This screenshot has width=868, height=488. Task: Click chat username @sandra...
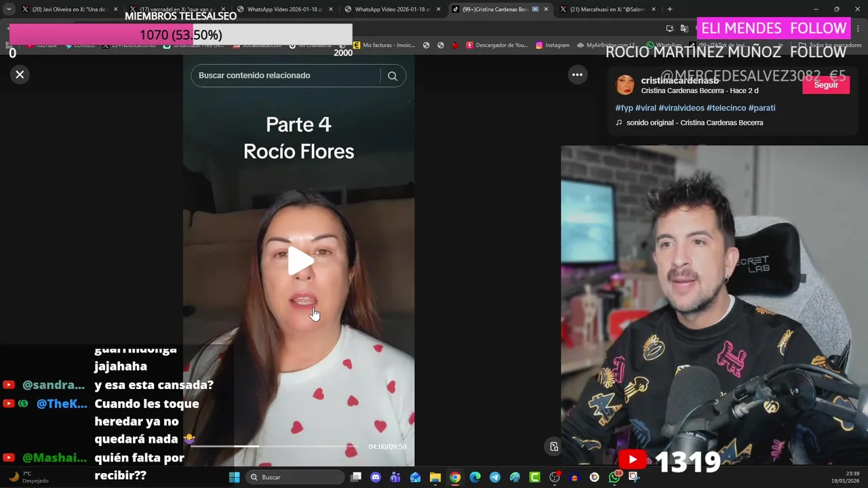coord(54,385)
